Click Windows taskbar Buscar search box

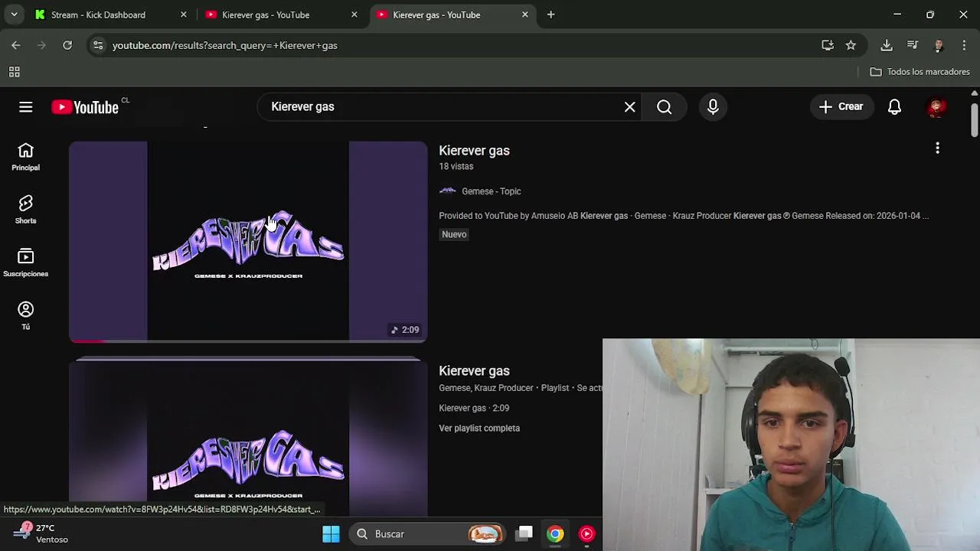coord(428,534)
